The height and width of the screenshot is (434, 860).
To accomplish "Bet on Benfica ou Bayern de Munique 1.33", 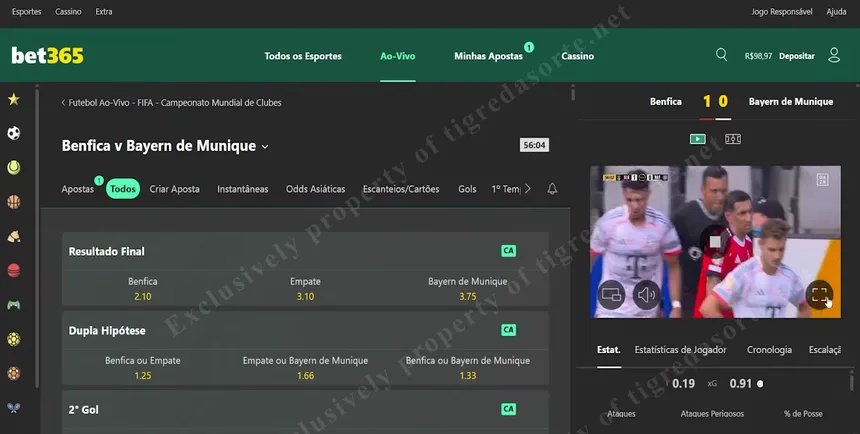I will click(468, 368).
